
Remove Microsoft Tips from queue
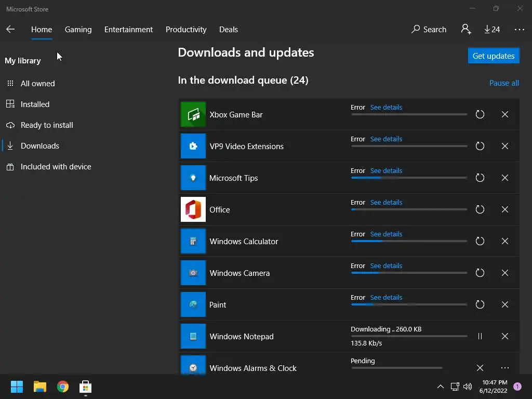pos(505,178)
